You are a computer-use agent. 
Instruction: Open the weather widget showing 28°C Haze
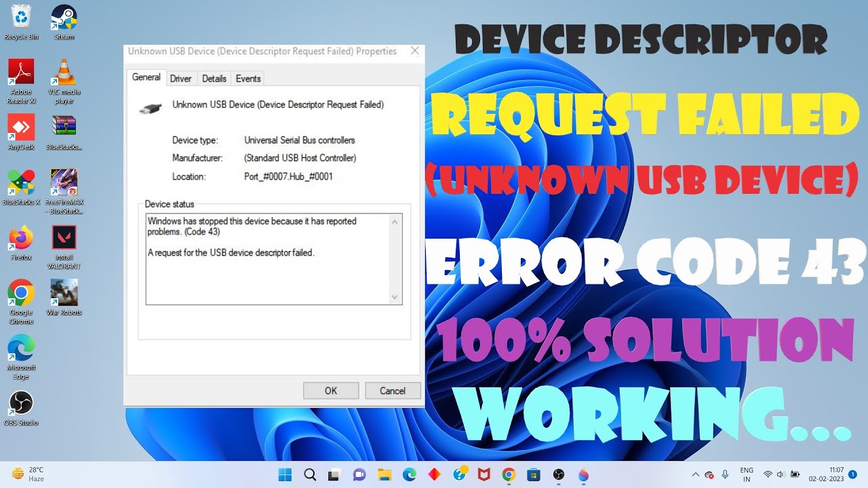coord(28,474)
